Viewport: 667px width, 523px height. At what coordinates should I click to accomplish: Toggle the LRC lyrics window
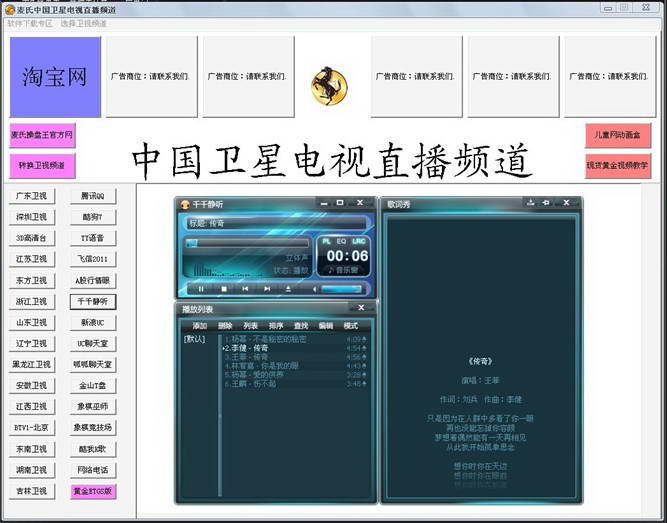359,241
